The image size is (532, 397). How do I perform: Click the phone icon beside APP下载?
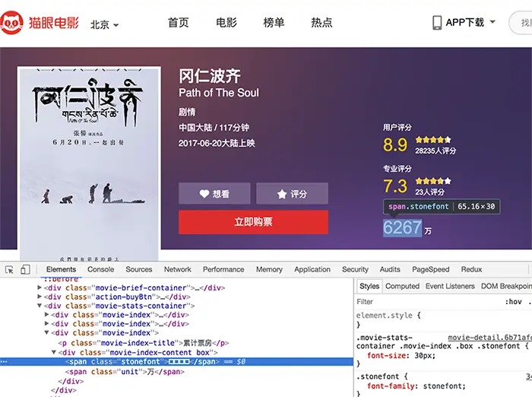click(x=437, y=23)
